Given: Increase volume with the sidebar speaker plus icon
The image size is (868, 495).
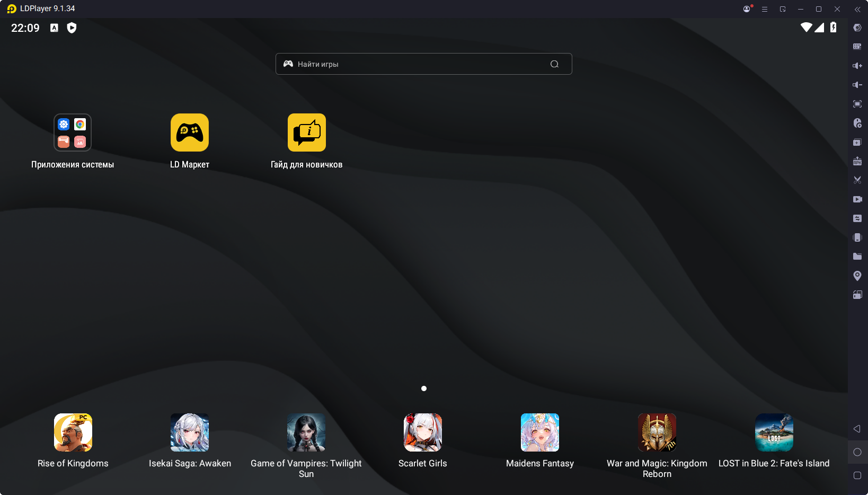Looking at the screenshot, I should click(x=857, y=66).
